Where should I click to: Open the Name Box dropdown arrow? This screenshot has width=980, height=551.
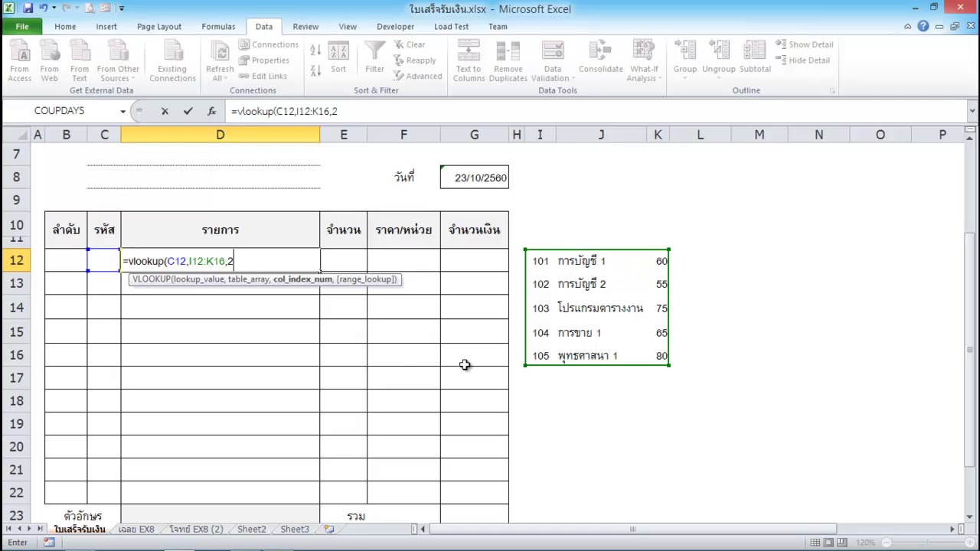[122, 111]
